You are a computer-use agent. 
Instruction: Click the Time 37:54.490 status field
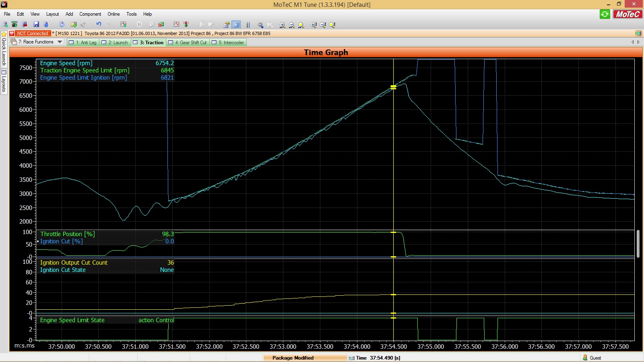374,358
